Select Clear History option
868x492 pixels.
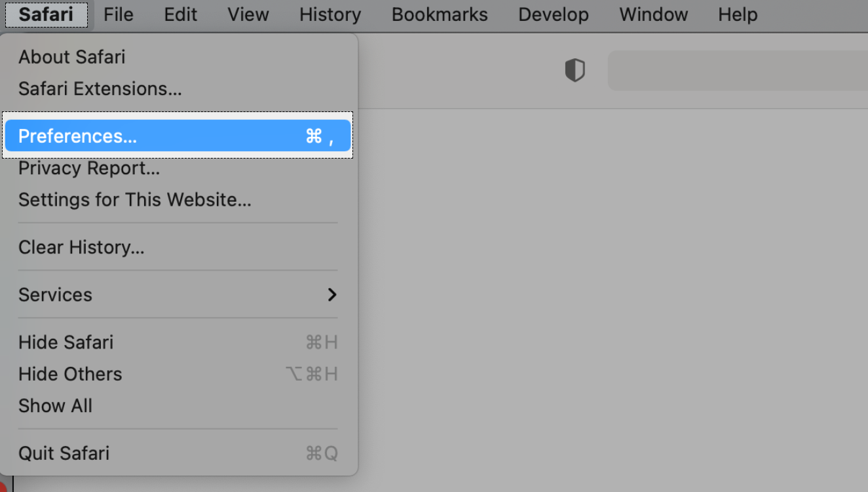point(178,247)
